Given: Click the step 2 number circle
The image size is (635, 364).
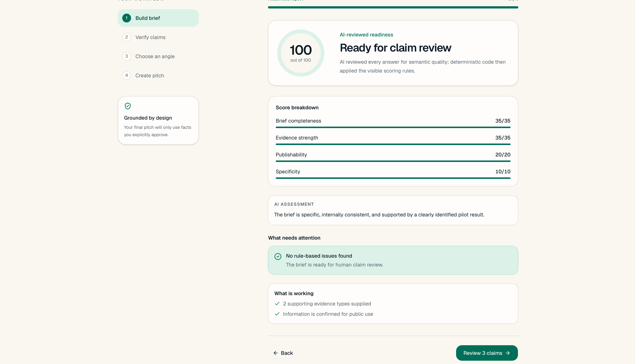Looking at the screenshot, I should pos(126,37).
